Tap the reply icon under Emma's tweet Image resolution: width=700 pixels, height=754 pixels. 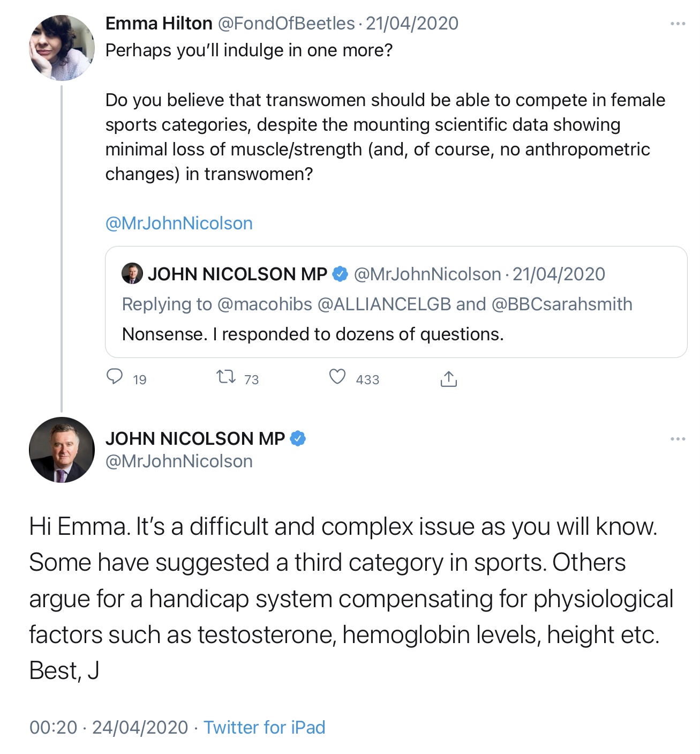pos(115,377)
